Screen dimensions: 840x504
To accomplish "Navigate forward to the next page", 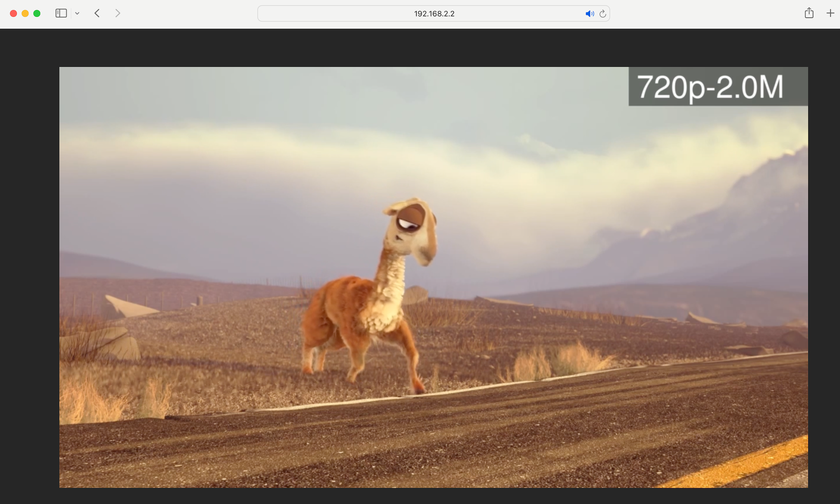I will 117,13.
